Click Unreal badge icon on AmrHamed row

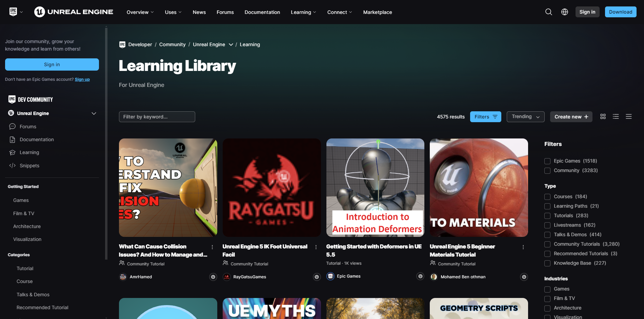213,277
